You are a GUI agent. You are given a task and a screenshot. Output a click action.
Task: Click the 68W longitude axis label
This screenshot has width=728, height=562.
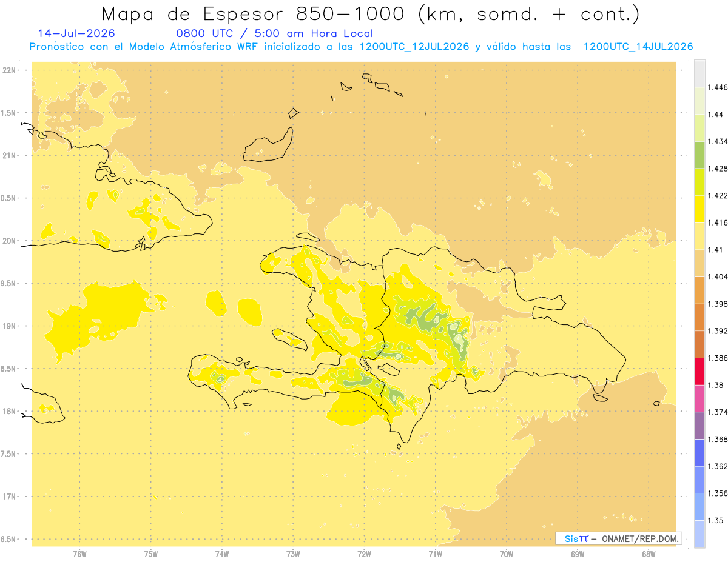click(x=649, y=554)
